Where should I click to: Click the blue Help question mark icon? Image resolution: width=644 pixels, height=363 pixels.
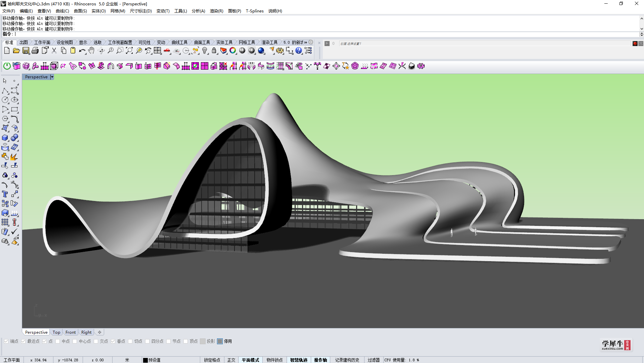click(299, 51)
